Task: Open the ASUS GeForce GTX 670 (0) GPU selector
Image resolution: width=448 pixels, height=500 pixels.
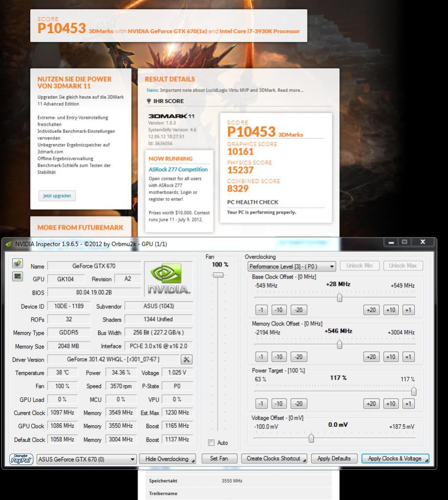Action: (x=87, y=459)
